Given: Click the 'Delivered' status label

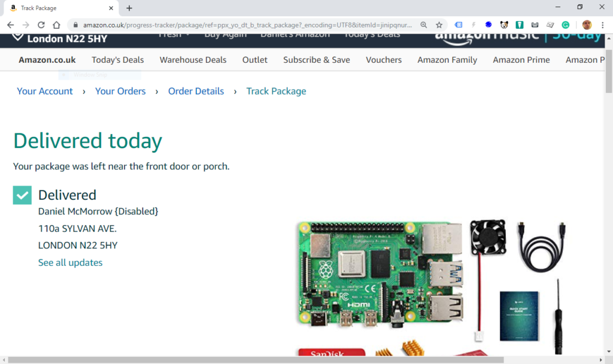Looking at the screenshot, I should [67, 195].
